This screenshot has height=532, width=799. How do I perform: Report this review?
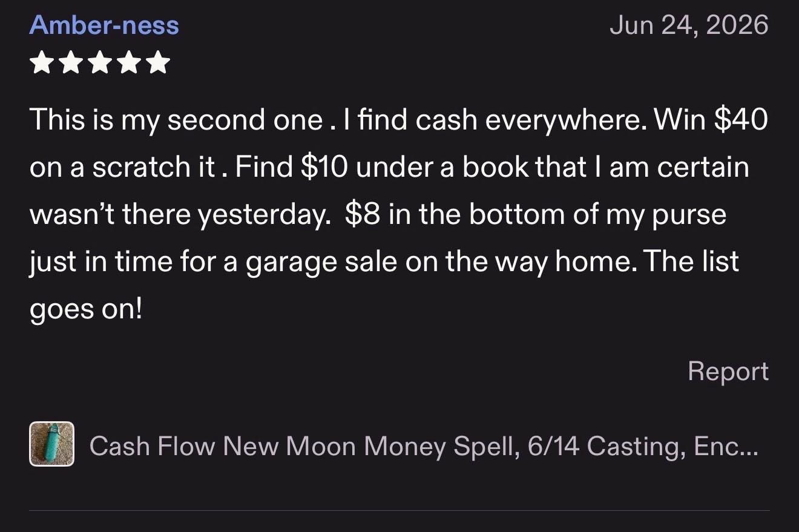pos(728,371)
